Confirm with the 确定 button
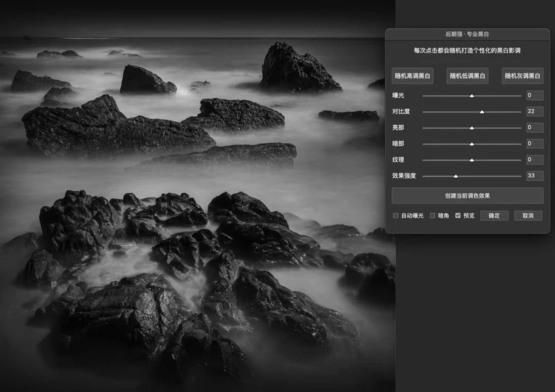This screenshot has width=555, height=392. click(x=494, y=216)
